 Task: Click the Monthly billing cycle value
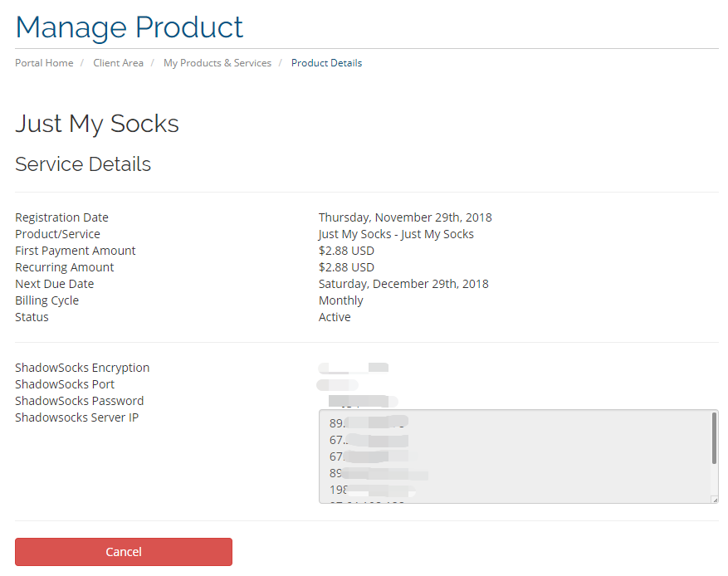[x=340, y=300]
